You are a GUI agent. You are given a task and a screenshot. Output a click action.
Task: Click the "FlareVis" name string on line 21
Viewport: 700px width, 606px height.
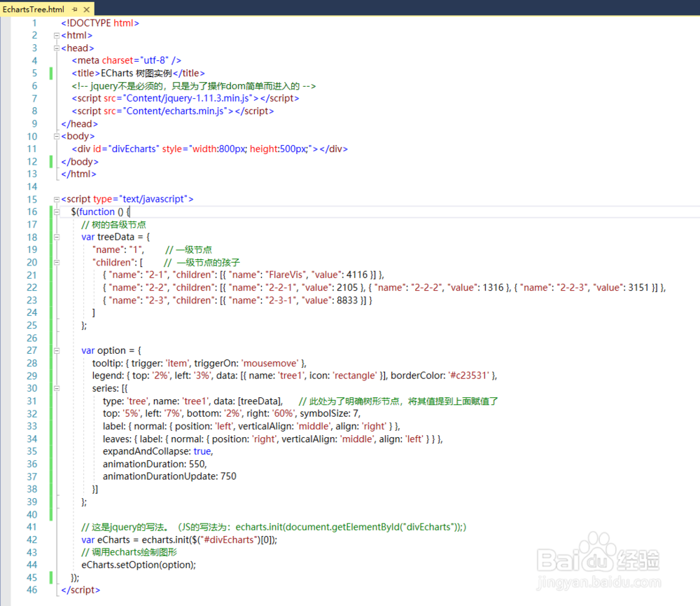point(286,275)
